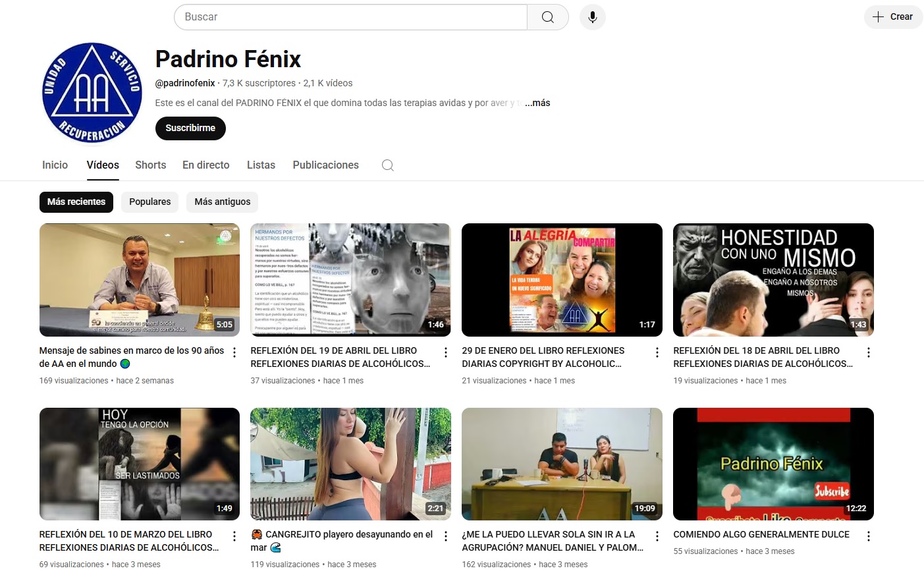This screenshot has width=924, height=583.
Task: Switch to the 'Más antiguos' filter chip
Action: tap(222, 202)
